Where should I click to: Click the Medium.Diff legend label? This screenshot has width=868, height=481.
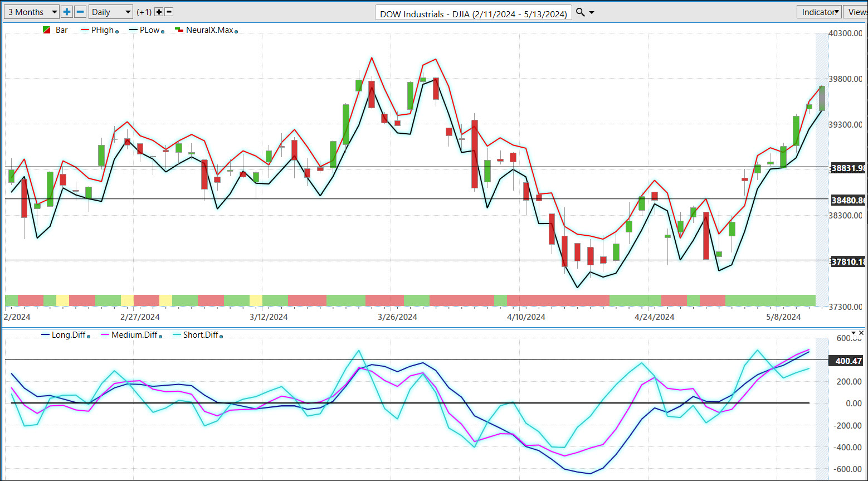click(x=135, y=335)
